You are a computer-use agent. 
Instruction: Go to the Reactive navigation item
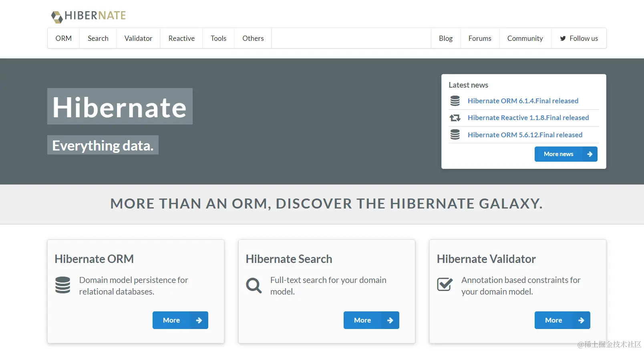(x=181, y=38)
